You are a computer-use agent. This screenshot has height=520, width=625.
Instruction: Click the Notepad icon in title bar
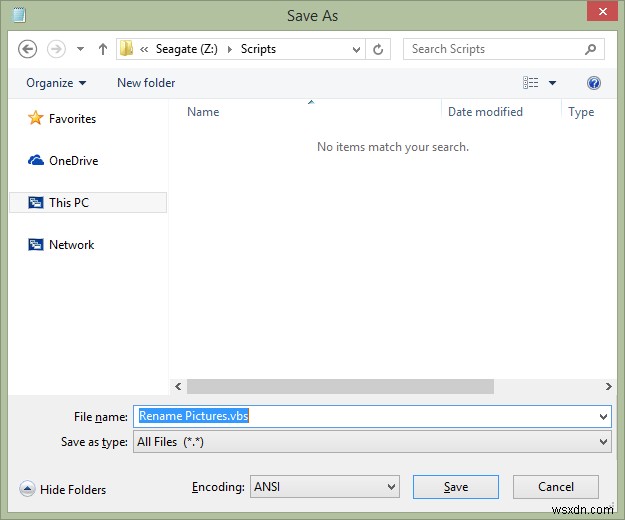point(18,15)
